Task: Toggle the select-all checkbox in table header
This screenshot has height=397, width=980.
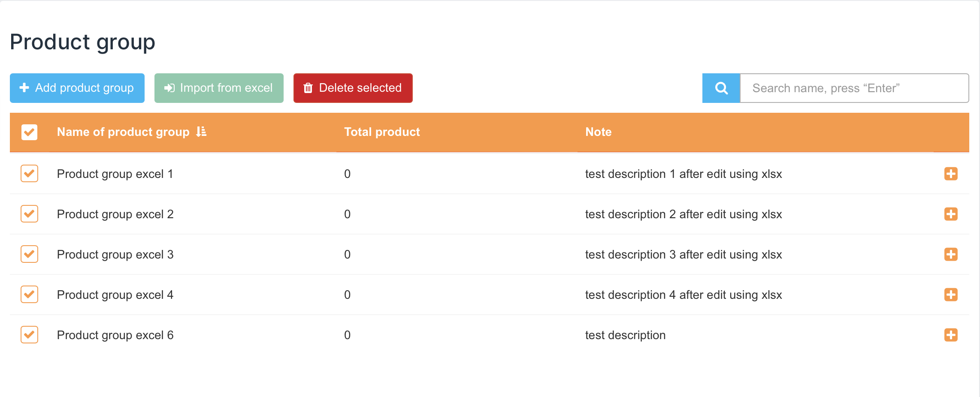Action: (x=30, y=132)
